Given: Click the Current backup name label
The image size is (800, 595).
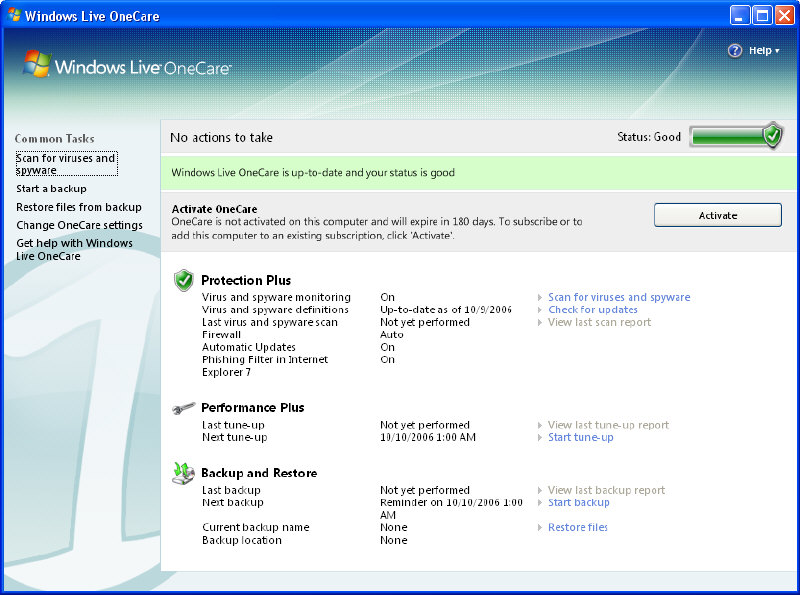Looking at the screenshot, I should (256, 528).
